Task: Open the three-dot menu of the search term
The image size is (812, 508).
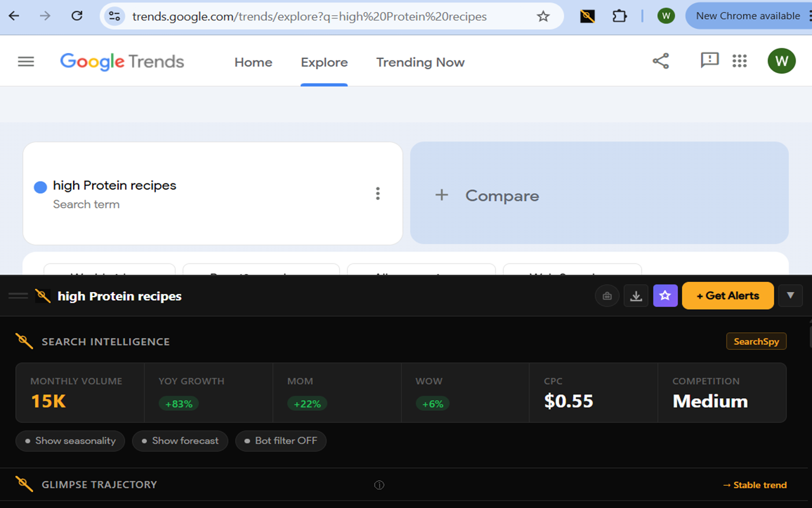Action: pos(377,193)
